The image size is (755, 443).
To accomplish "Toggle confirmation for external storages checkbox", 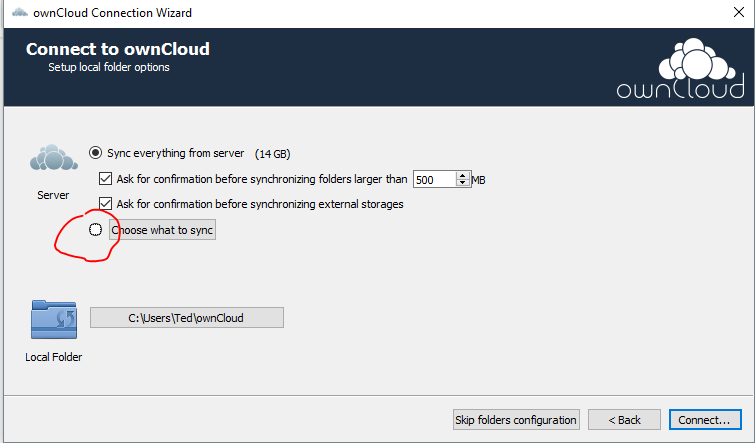I will pos(105,204).
